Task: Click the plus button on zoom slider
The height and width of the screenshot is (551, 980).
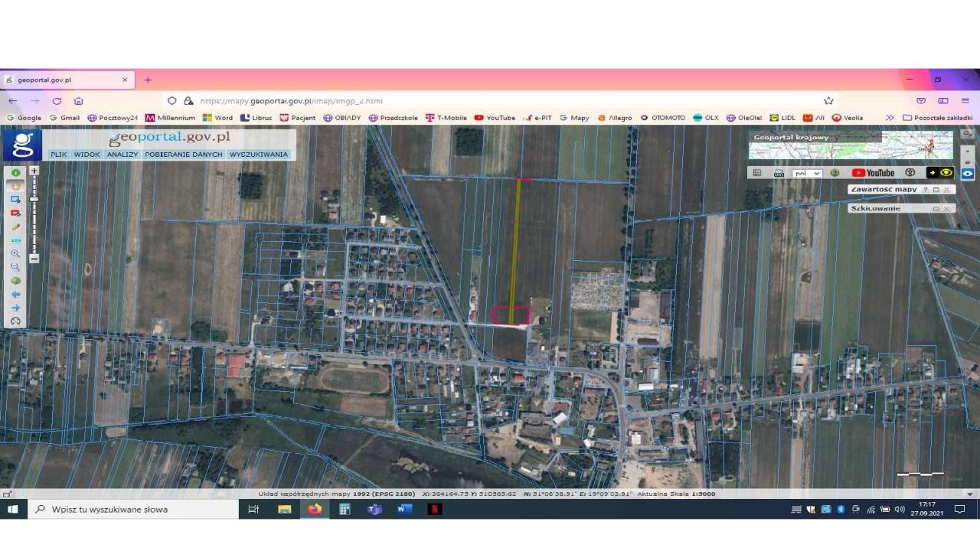Action: coord(34,171)
